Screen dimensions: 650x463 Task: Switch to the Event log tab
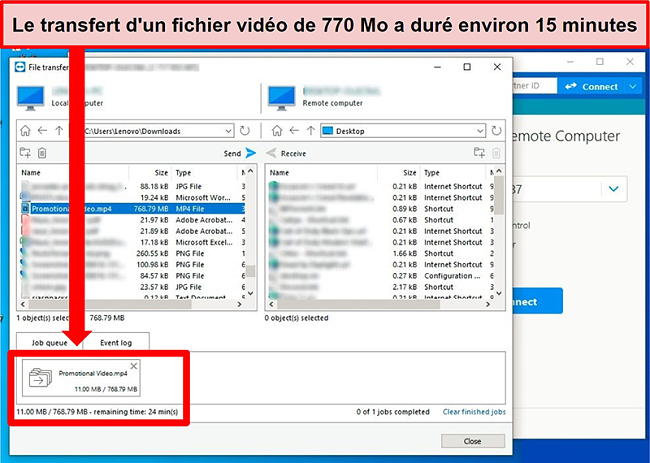(x=116, y=342)
